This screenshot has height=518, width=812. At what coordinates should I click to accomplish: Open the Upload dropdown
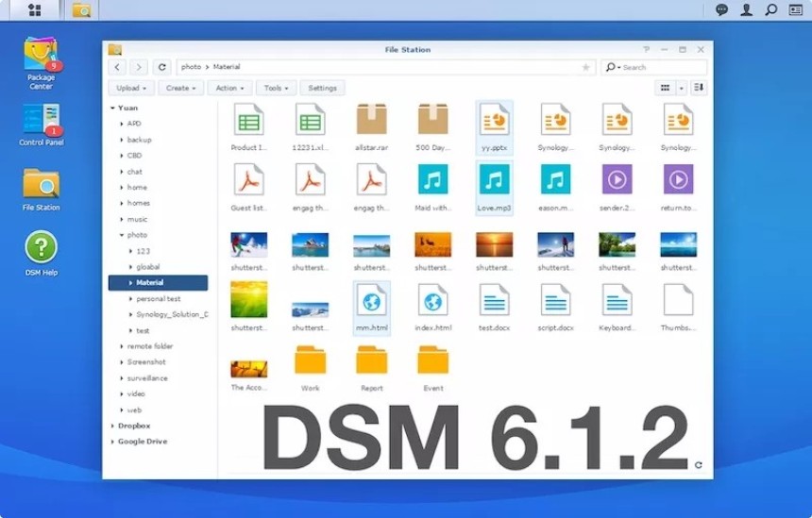pos(130,88)
